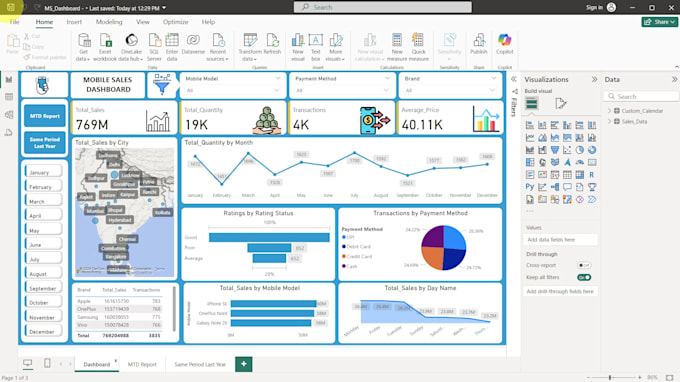Viewport: 680px width, 382px height.
Task: Create a Quick measure
Action: [418, 47]
